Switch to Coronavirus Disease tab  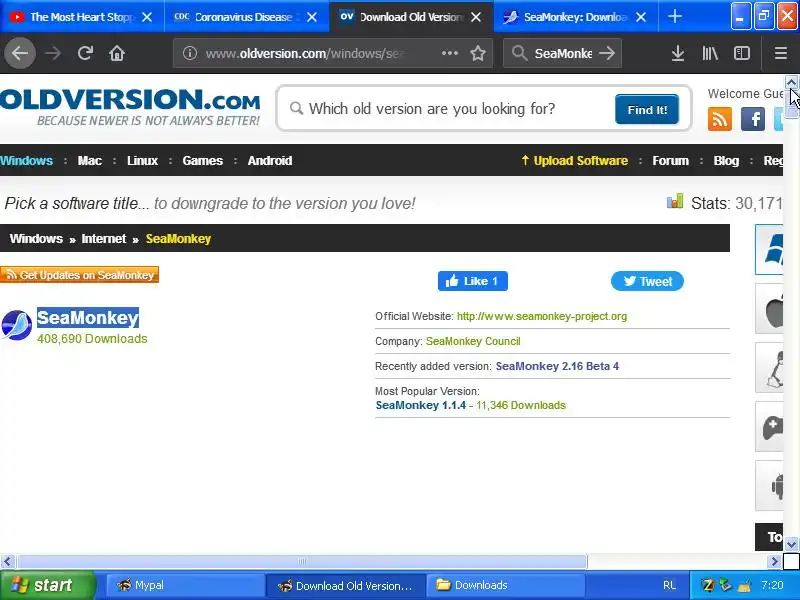pos(246,17)
